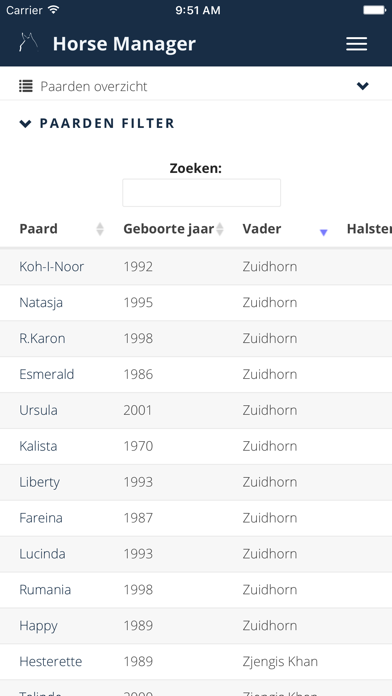Click the list icon beside Paarden overzicht
The height and width of the screenshot is (696, 392).
(26, 86)
